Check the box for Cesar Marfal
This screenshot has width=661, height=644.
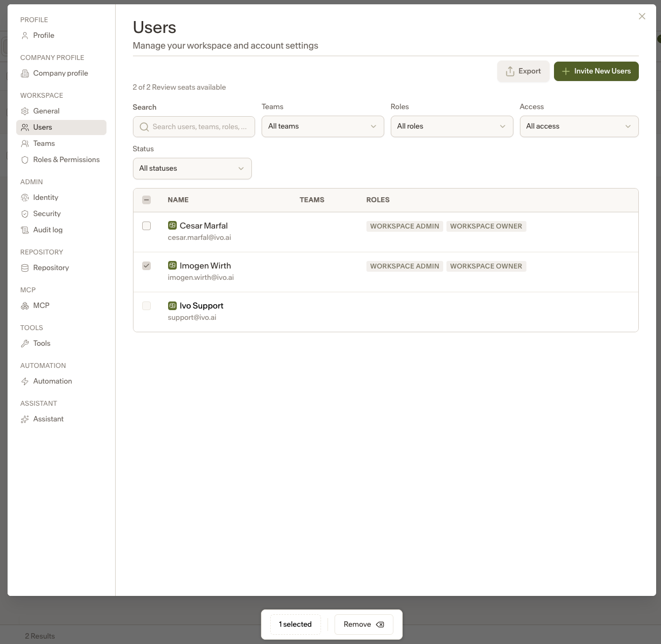146,226
